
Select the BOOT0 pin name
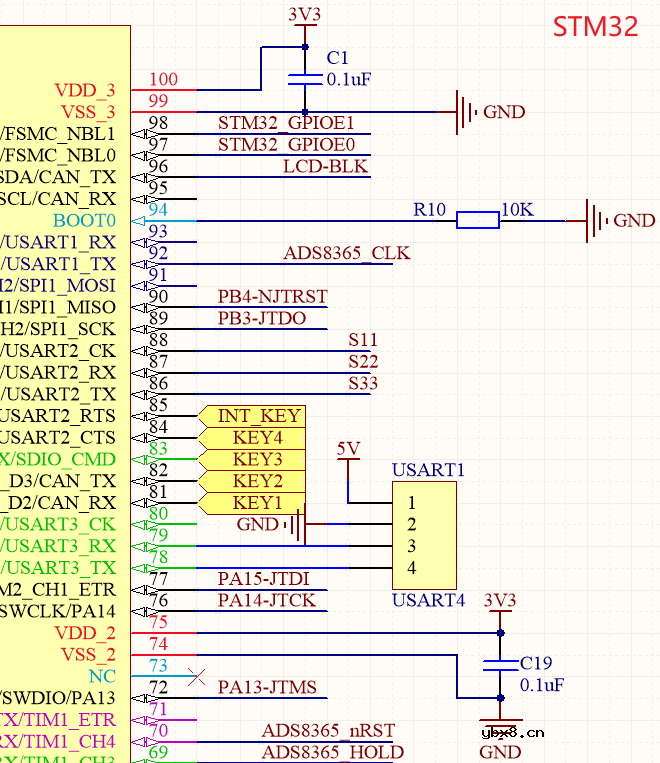click(x=85, y=220)
